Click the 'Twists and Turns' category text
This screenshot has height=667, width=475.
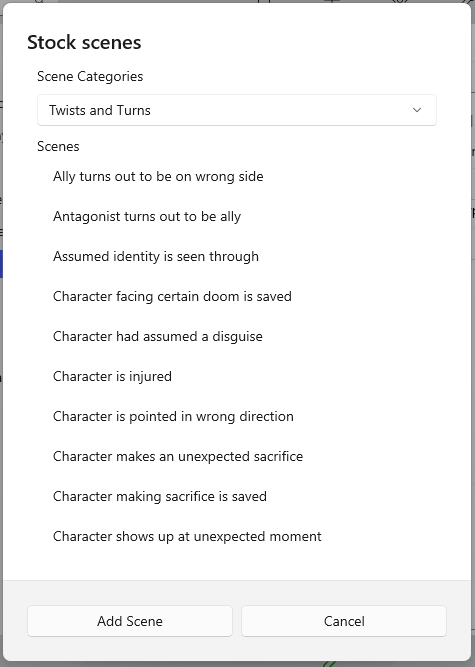tap(100, 110)
